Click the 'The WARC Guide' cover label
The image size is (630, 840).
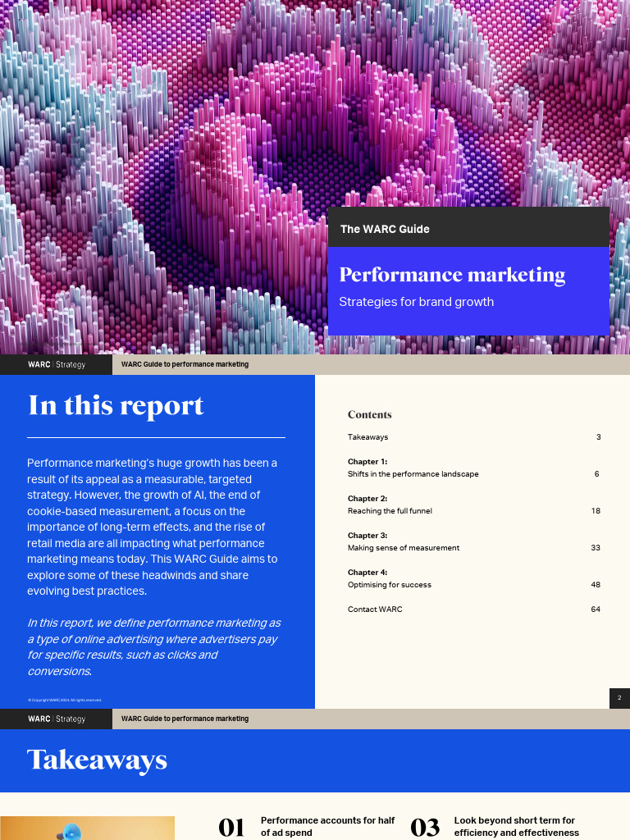click(385, 229)
